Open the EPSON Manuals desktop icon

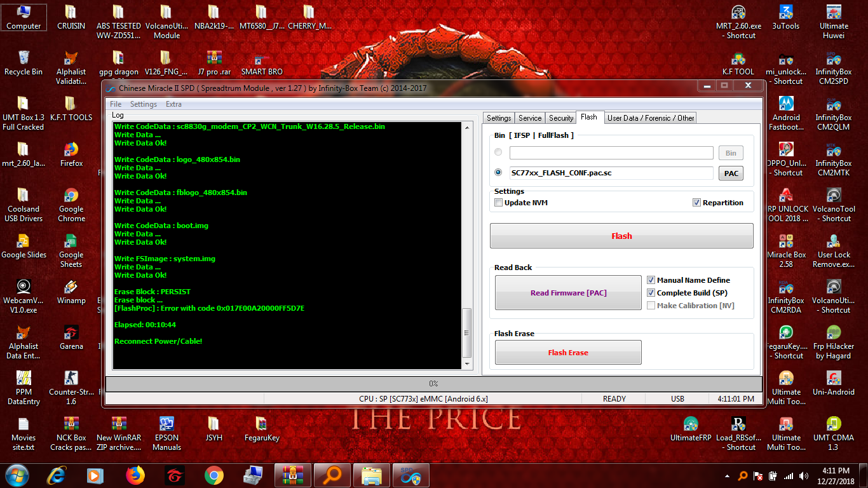coord(166,433)
